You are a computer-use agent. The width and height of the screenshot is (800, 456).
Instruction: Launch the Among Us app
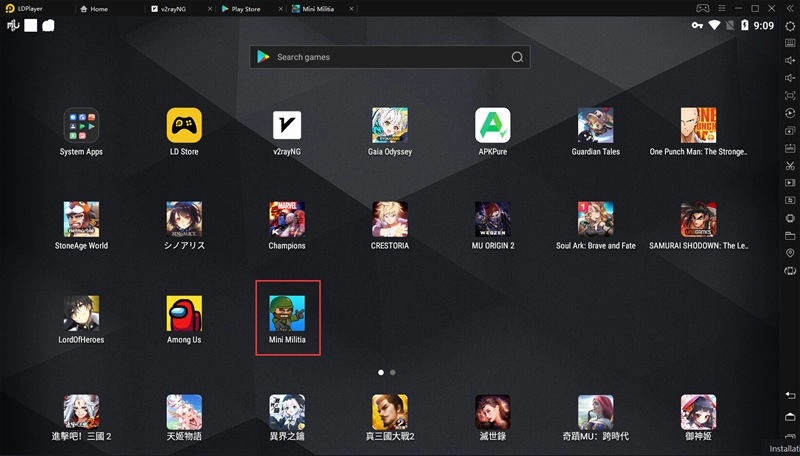point(184,314)
